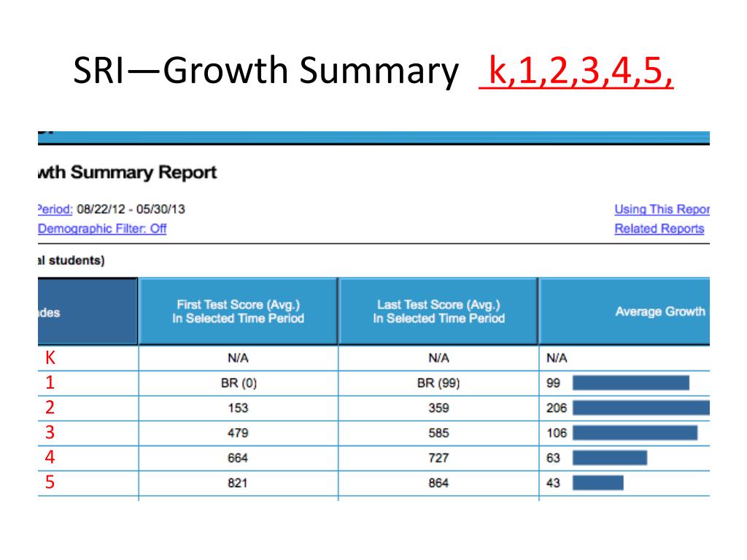Click the Grades column header
The width and height of the screenshot is (747, 560).
[88, 311]
